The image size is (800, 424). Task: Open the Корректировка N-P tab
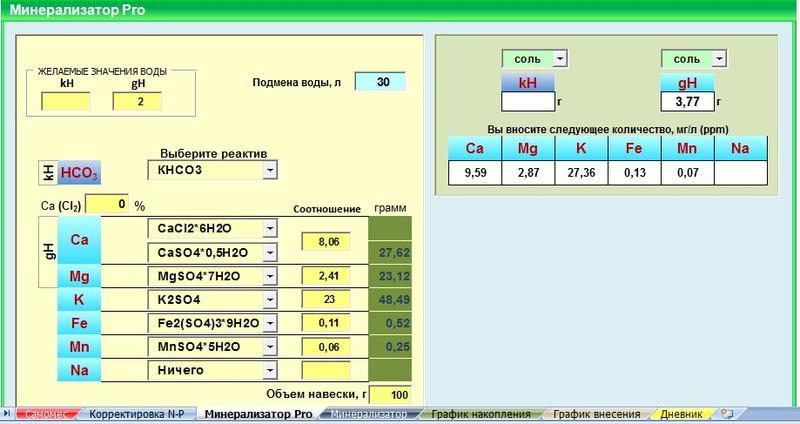pos(135,413)
